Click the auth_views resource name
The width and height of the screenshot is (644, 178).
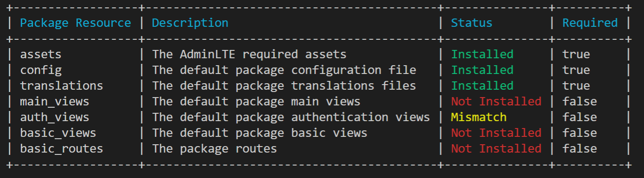click(x=55, y=117)
